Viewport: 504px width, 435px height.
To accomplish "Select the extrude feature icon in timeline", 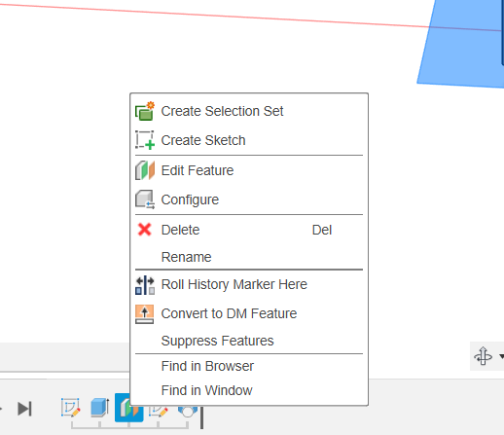I will click(99, 408).
